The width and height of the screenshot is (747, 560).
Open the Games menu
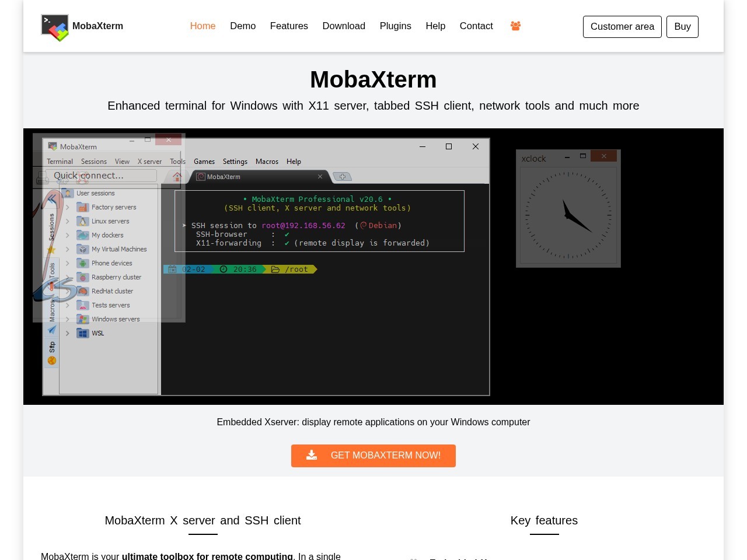[204, 162]
